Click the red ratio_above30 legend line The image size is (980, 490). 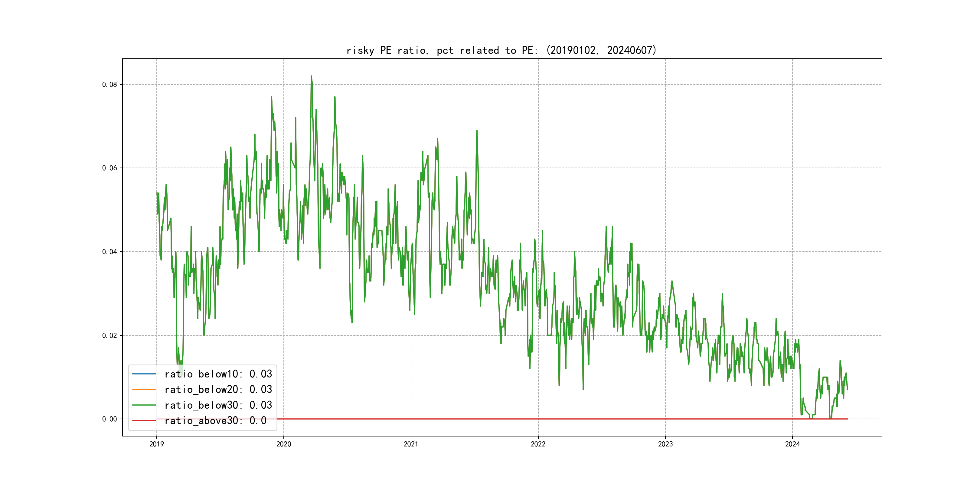click(x=144, y=421)
